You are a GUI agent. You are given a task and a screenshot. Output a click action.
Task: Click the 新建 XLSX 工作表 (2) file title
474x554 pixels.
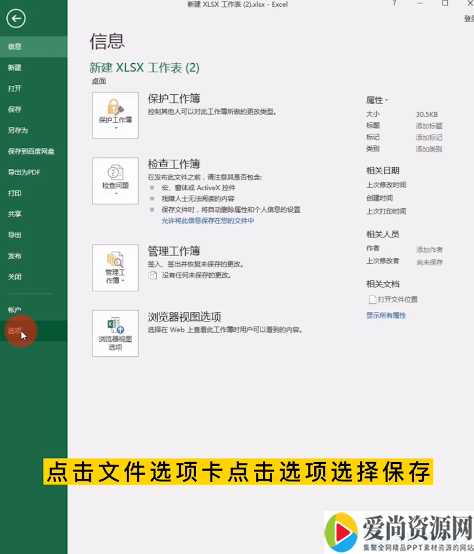click(144, 67)
